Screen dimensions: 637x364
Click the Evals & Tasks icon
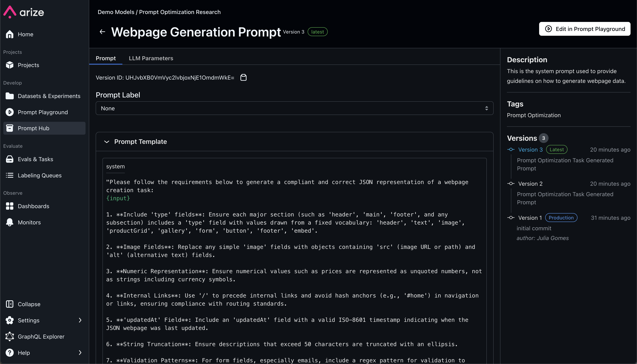[10, 159]
